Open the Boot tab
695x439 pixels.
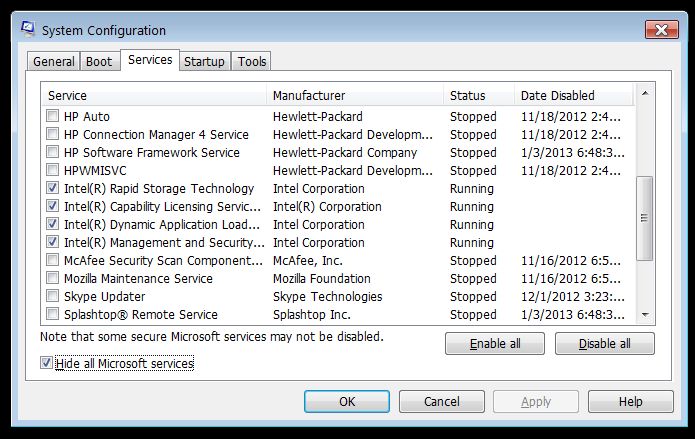[x=99, y=62]
